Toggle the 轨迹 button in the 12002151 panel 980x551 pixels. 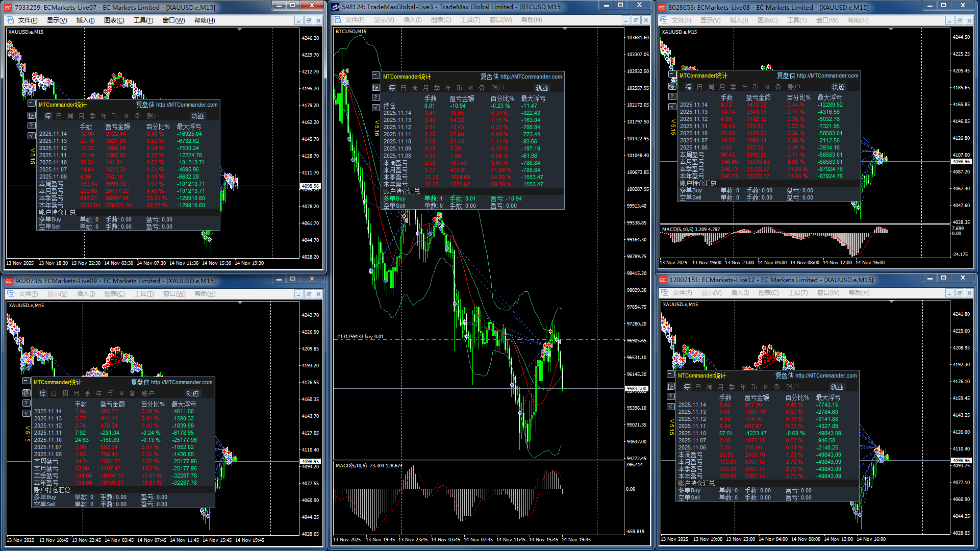(x=837, y=387)
